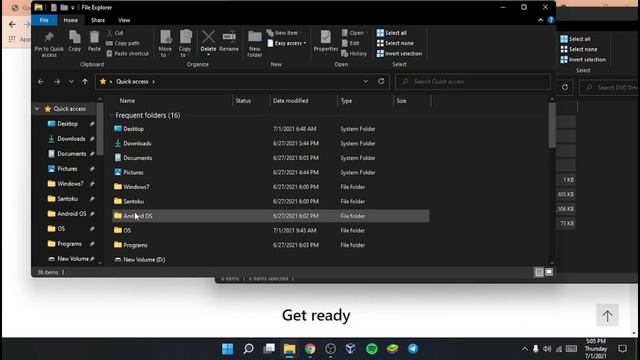Sort by the Type column header
This screenshot has height=360, width=640.
tap(346, 101)
